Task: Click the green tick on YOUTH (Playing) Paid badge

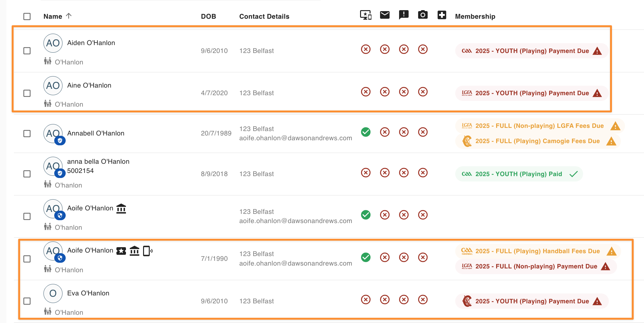Action: pyautogui.click(x=574, y=174)
